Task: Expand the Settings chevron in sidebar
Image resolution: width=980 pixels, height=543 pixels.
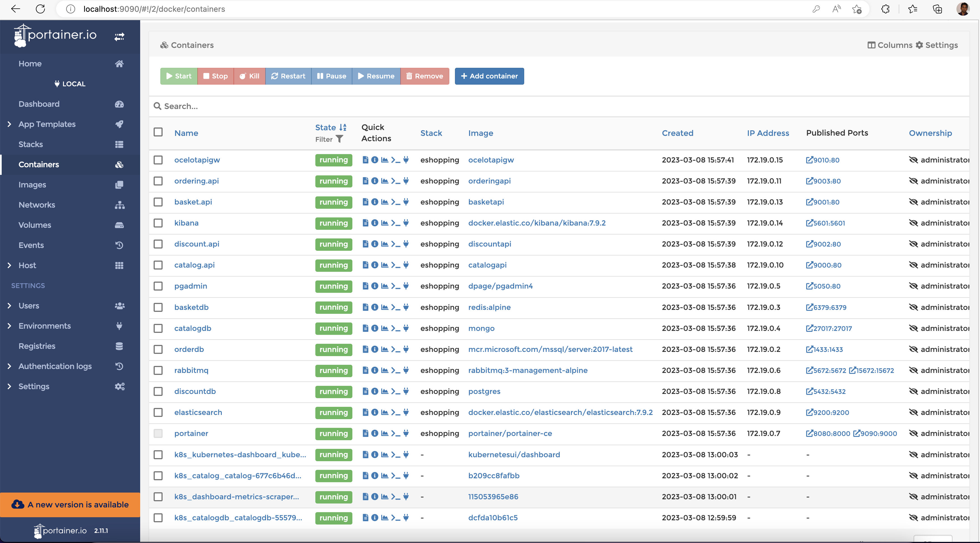Action: pos(9,386)
